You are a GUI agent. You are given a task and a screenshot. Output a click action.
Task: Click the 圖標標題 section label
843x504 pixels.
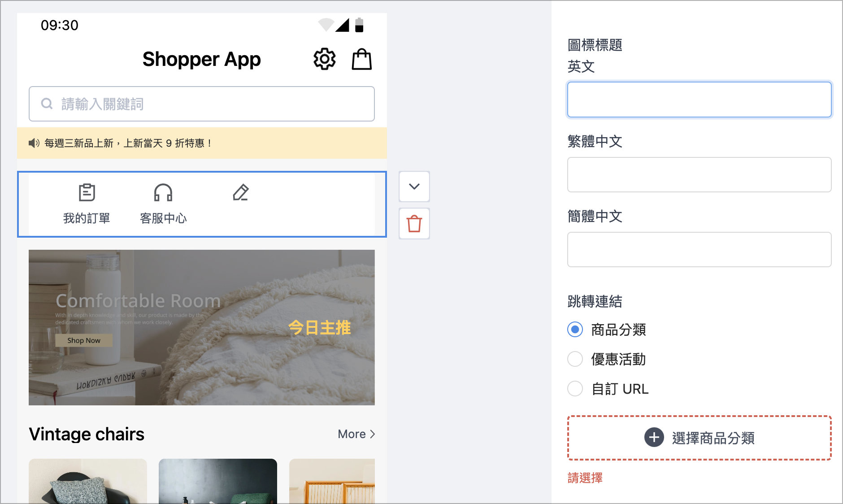click(x=595, y=45)
